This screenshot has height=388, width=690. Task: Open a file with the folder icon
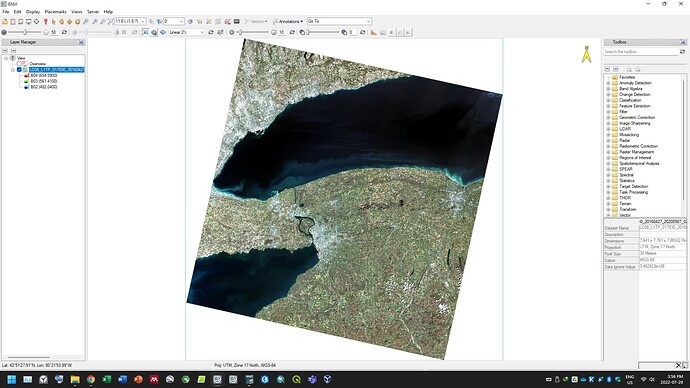pos(5,21)
